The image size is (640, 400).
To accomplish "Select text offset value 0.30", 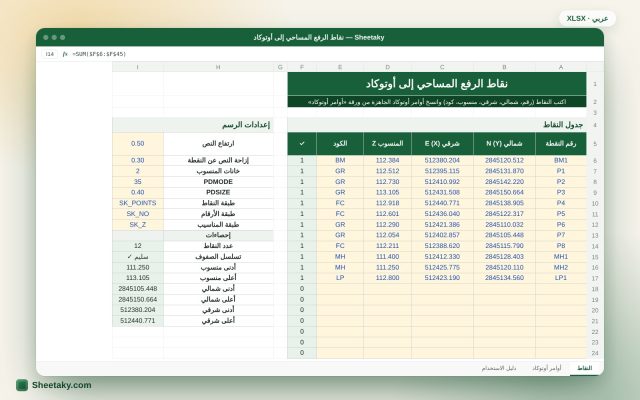I will [x=138, y=160].
